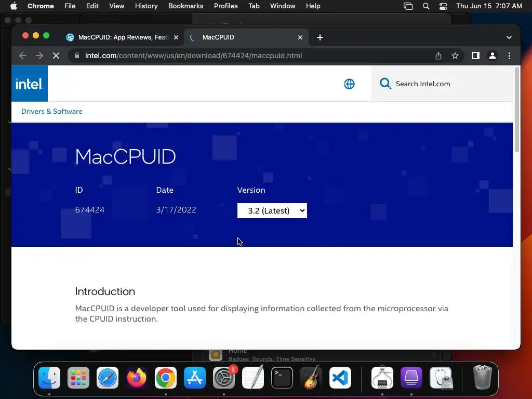Click the MacCPUID page heading
Screen dimensions: 532x399
[125, 157]
